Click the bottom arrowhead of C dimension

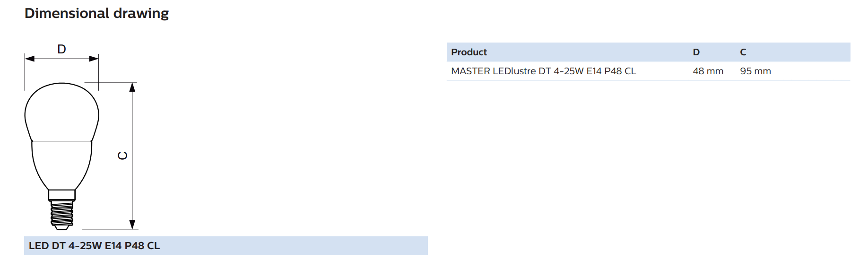[x=132, y=225]
